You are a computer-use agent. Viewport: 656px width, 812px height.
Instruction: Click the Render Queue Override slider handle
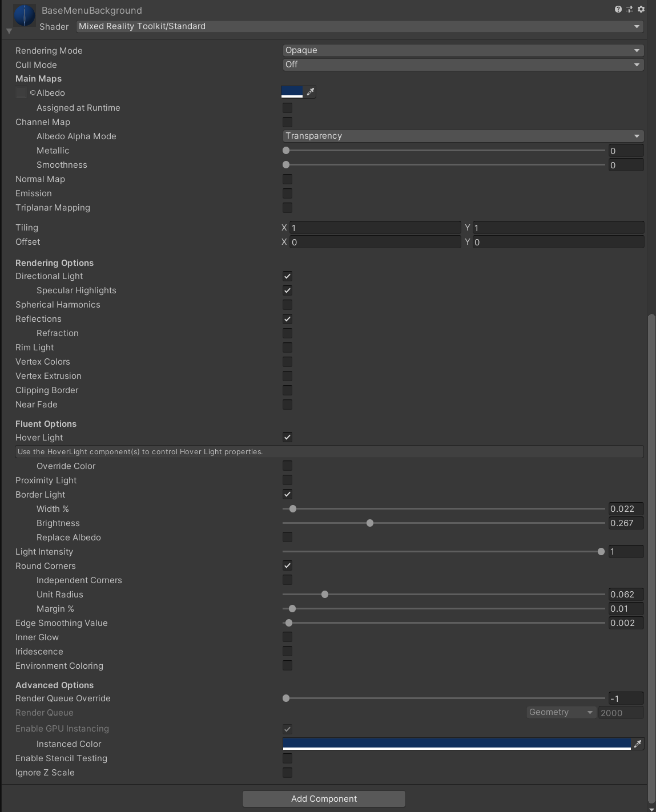click(286, 698)
